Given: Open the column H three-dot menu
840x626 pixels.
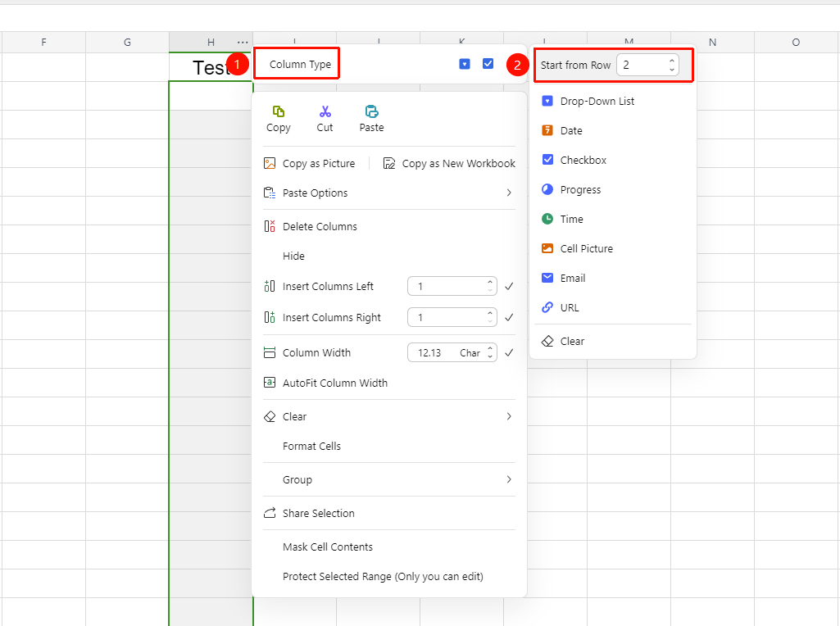Looking at the screenshot, I should point(243,43).
